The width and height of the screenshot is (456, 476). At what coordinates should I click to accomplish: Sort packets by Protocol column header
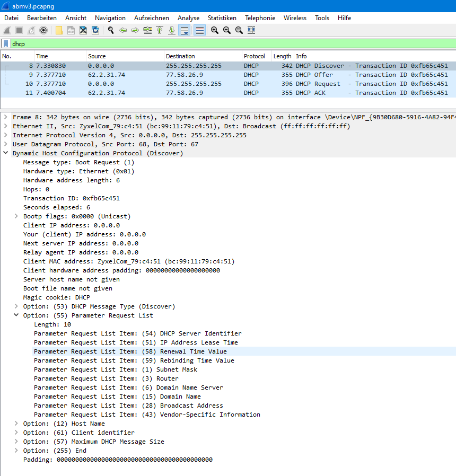254,56
